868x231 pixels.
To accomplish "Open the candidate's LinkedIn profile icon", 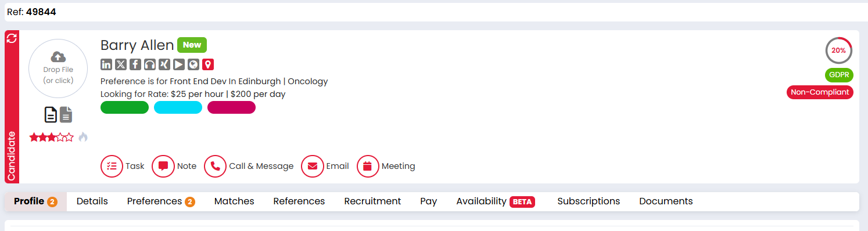I will click(106, 64).
